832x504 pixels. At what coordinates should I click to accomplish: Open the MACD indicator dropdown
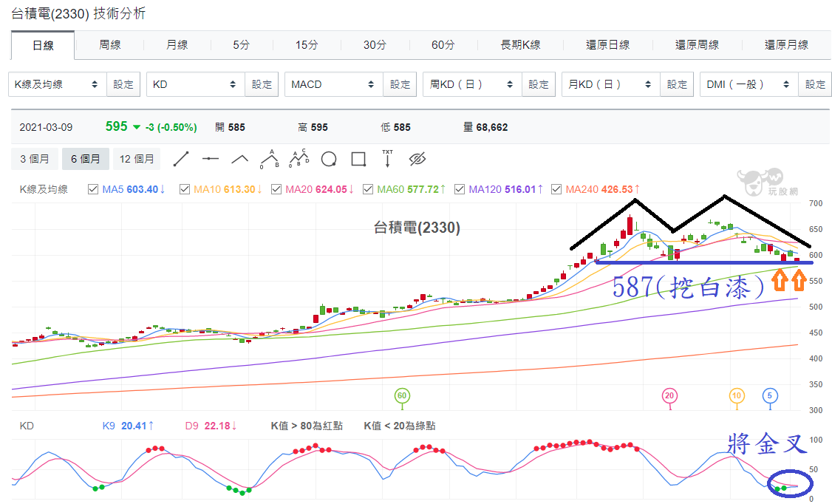(x=334, y=84)
